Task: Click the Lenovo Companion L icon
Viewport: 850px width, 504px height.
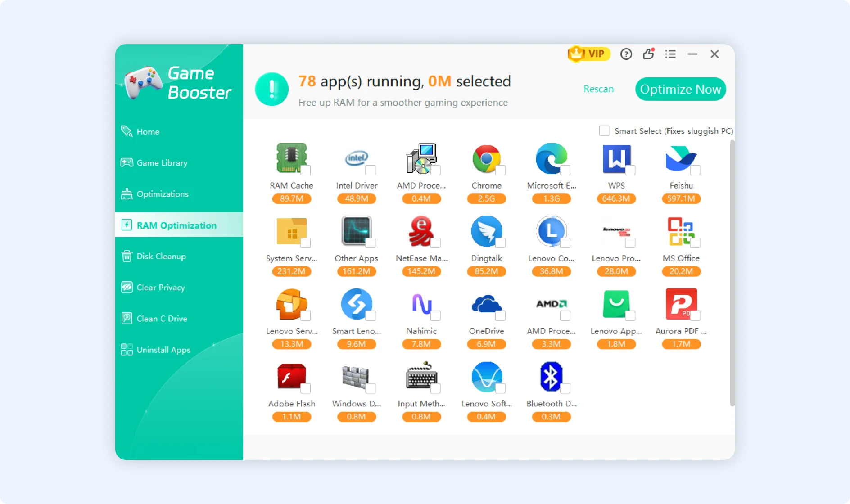Action: tap(551, 231)
